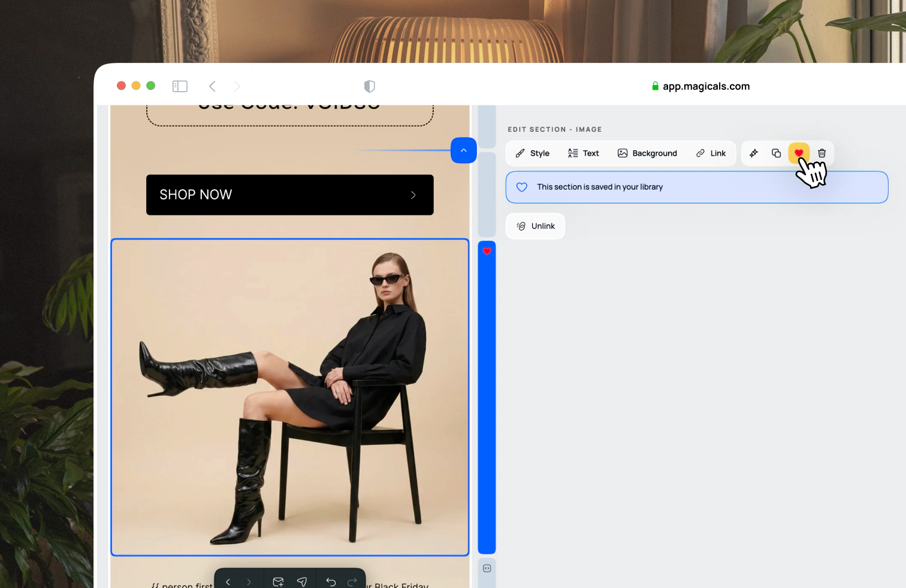This screenshot has width=906, height=588.
Task: Toggle the browser sidebar icon
Action: pos(180,86)
